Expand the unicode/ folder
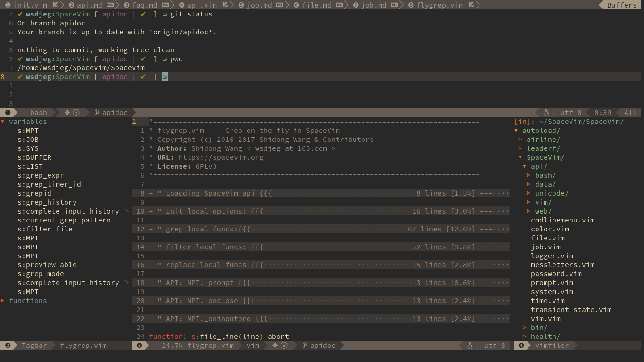 (x=529, y=193)
